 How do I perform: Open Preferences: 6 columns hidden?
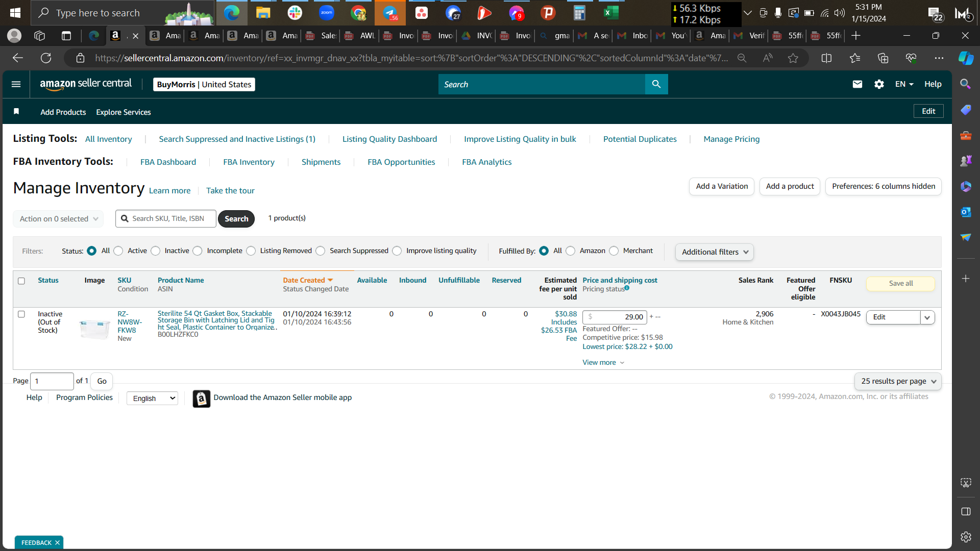point(884,186)
